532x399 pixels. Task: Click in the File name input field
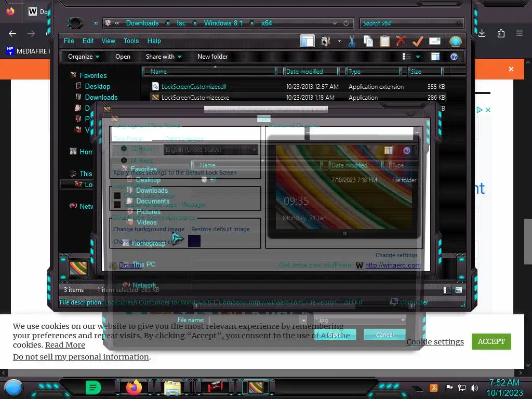click(254, 320)
